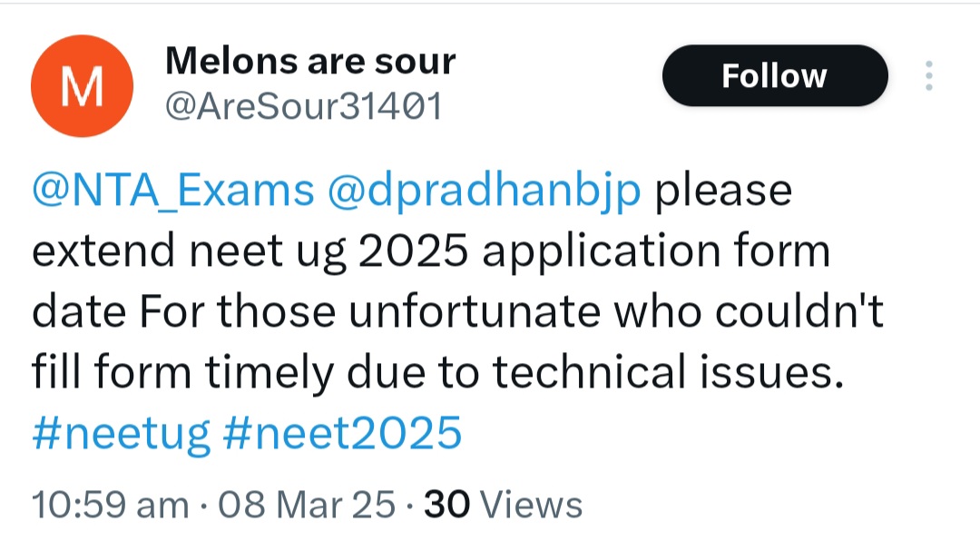Click the vertical ellipsis icon top right
980x541 pixels.
point(929,76)
